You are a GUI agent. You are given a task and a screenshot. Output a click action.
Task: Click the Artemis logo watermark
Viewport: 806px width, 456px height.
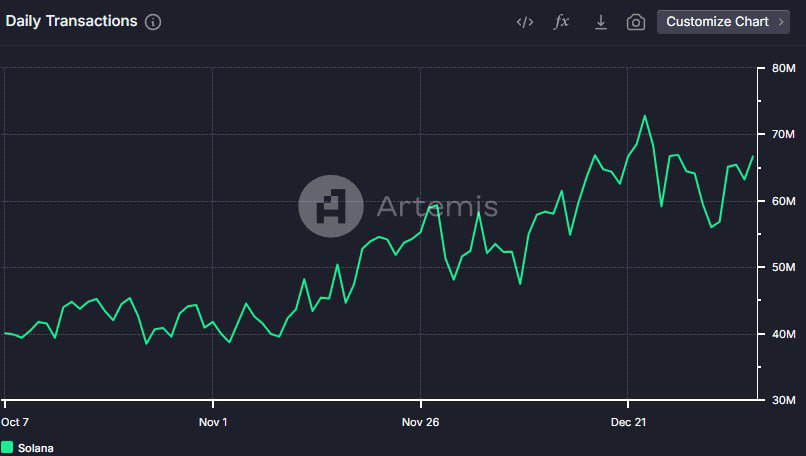point(331,206)
